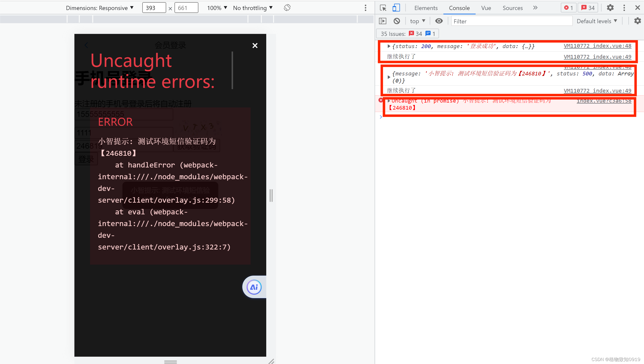Open the Dimensions Responsive dropdown
The width and height of the screenshot is (644, 364).
coord(100,8)
